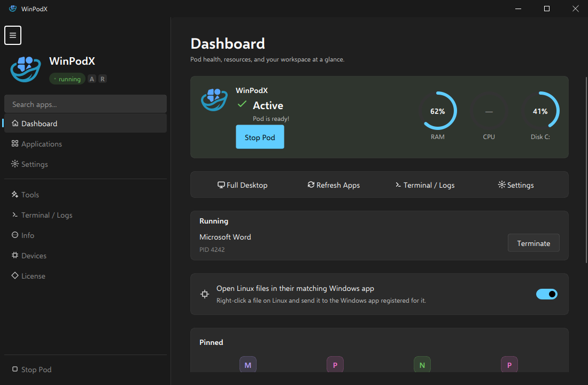The height and width of the screenshot is (385, 588).
Task: Click the Applications grid icon
Action: 15,143
